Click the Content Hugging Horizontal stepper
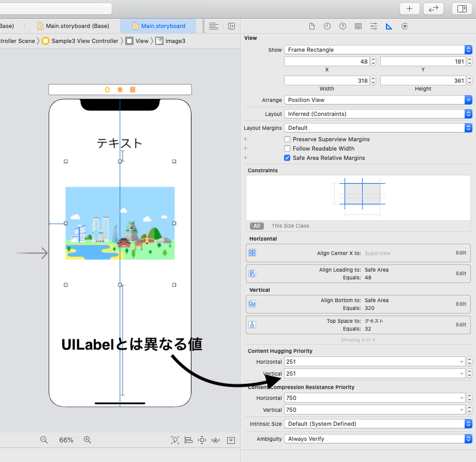The width and height of the screenshot is (476, 462). (470, 362)
